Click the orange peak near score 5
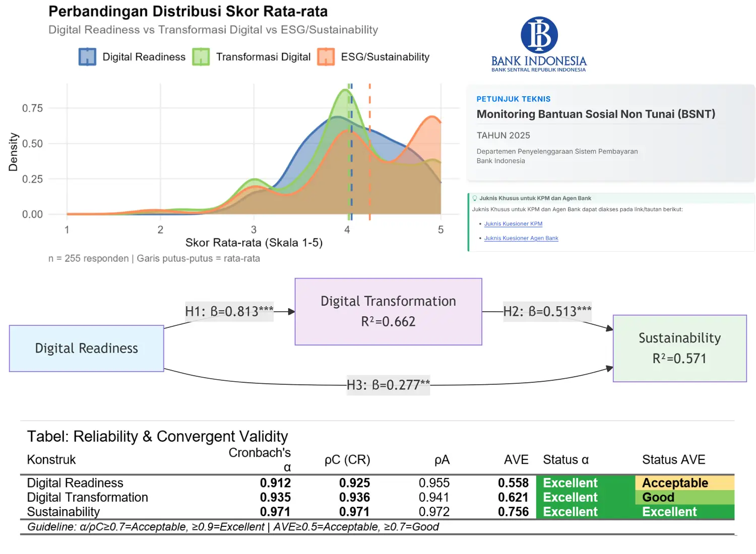Viewport: 756px width, 554px height. 431,119
